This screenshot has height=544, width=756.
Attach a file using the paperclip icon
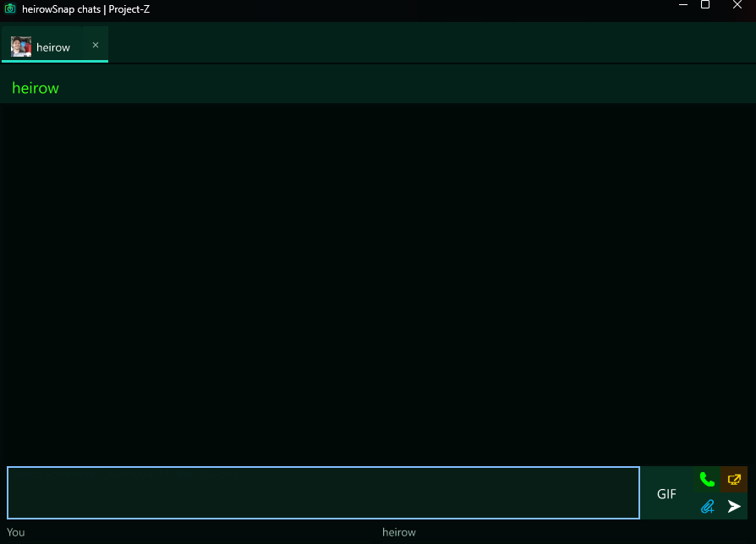click(x=707, y=507)
